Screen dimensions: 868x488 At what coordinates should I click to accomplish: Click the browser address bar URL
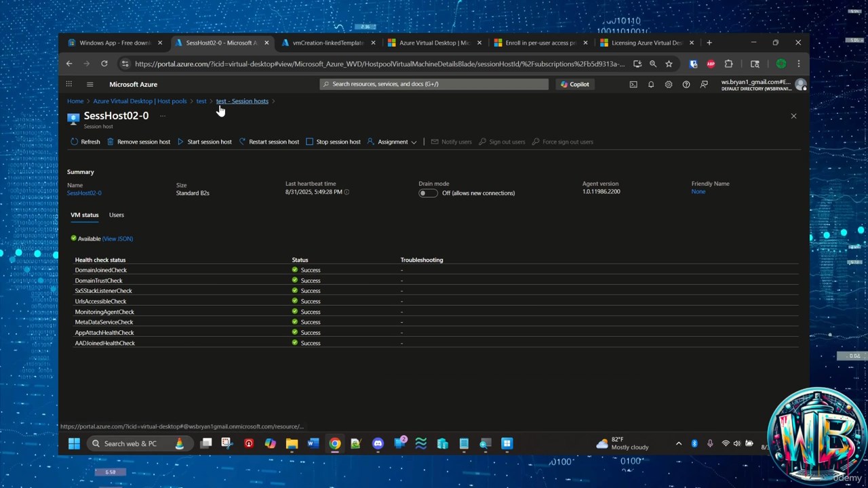pos(379,64)
